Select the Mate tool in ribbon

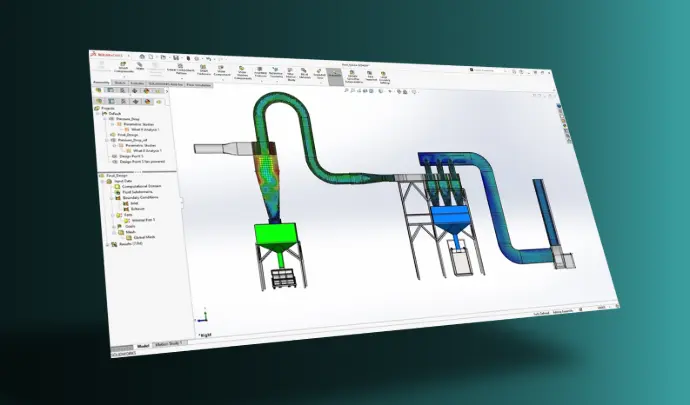[x=139, y=66]
